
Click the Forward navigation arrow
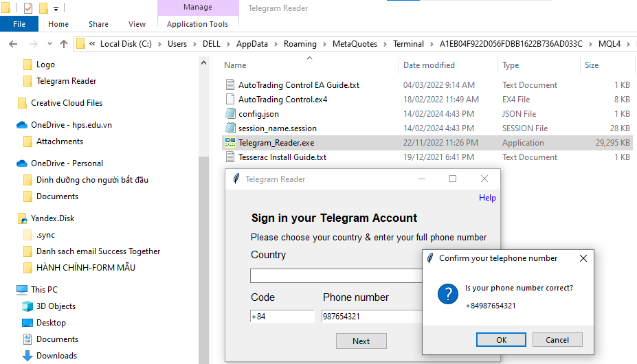[33, 44]
